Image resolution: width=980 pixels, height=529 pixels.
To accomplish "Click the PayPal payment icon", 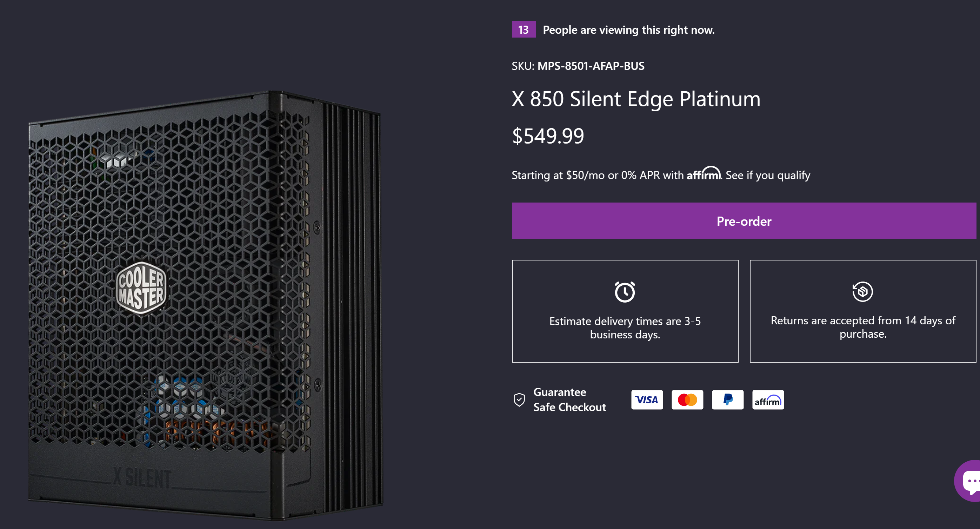I will point(727,399).
